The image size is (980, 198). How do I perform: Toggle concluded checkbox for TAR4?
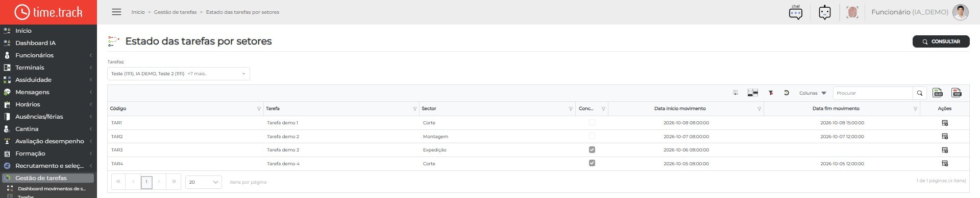click(592, 163)
